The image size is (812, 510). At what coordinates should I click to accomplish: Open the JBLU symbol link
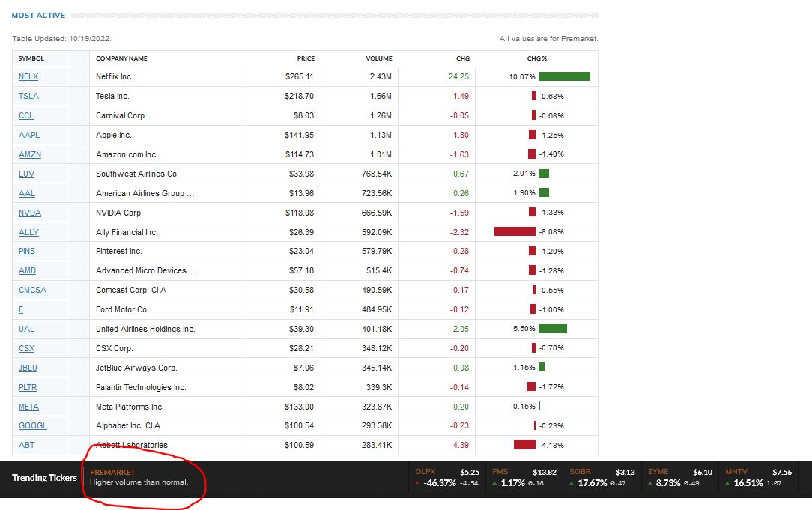[28, 368]
